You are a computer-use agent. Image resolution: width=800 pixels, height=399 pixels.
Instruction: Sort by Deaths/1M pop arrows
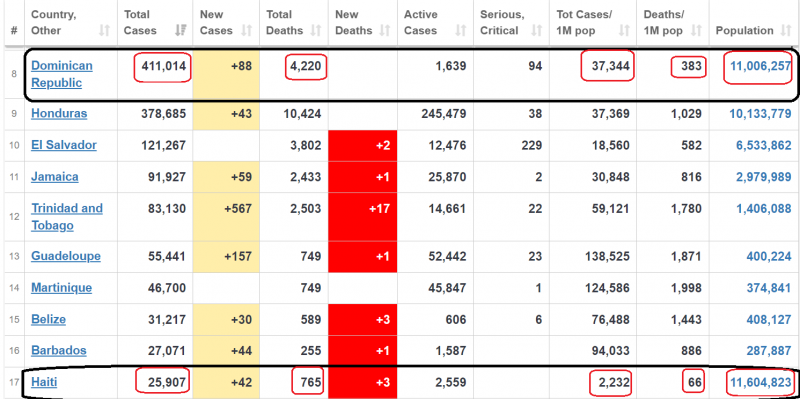[x=696, y=31]
